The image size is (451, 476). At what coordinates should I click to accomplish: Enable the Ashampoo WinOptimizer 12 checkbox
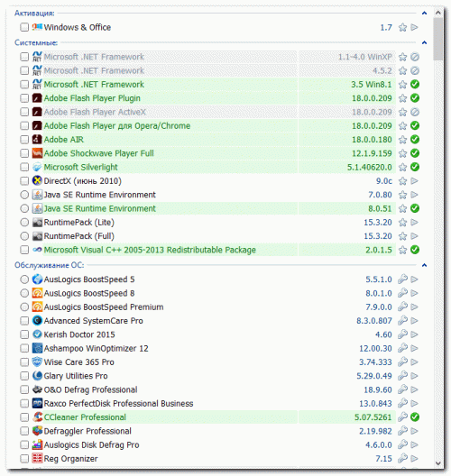point(24,348)
